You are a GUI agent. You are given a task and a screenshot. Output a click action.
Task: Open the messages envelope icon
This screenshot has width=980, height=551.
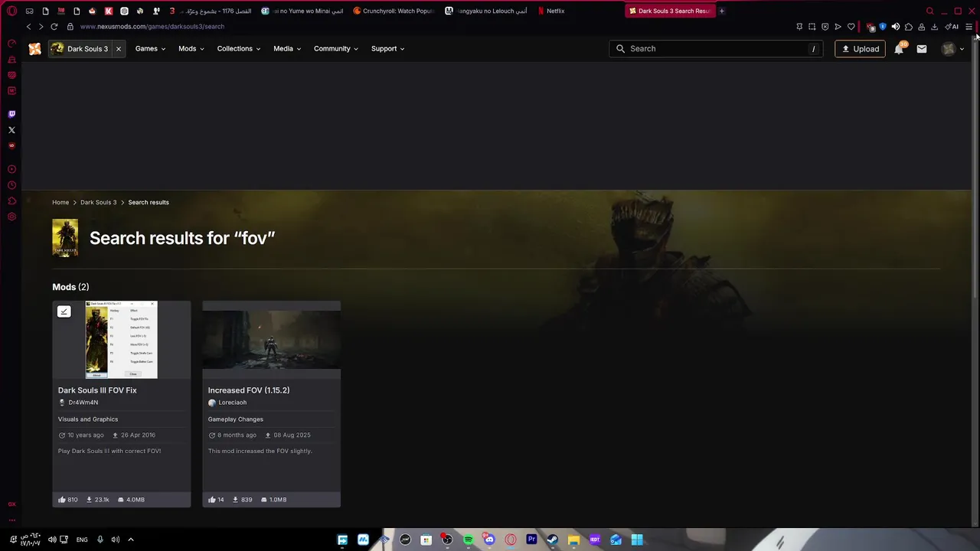pos(922,49)
